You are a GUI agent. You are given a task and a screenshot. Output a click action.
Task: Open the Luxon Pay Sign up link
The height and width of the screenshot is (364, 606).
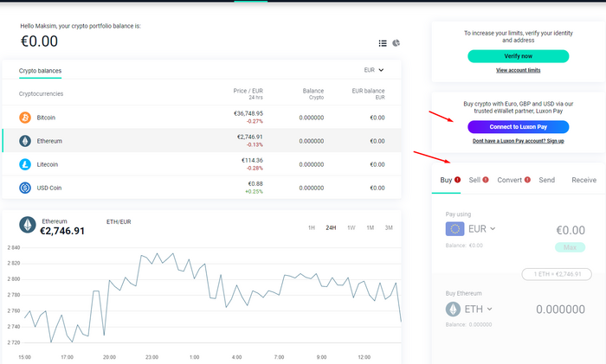point(519,141)
